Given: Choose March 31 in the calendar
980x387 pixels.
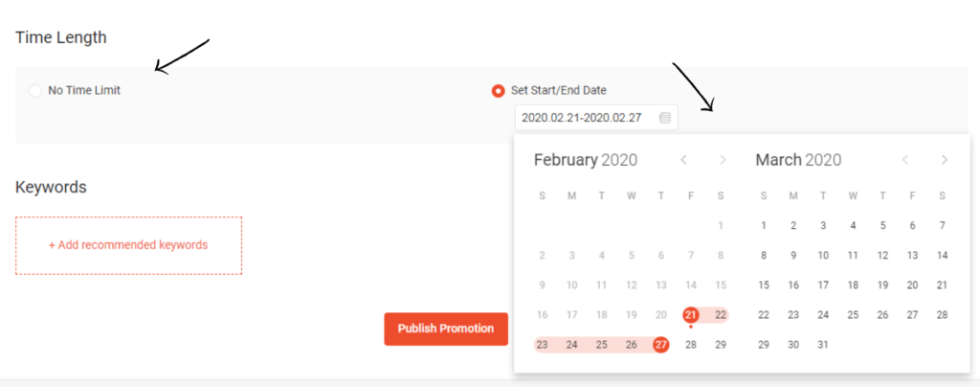Looking at the screenshot, I should click(x=823, y=344).
